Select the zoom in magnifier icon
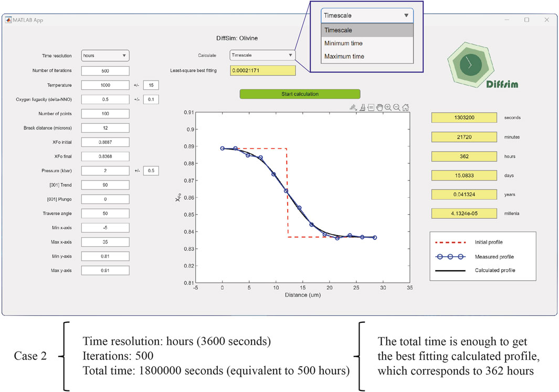 [x=388, y=107]
